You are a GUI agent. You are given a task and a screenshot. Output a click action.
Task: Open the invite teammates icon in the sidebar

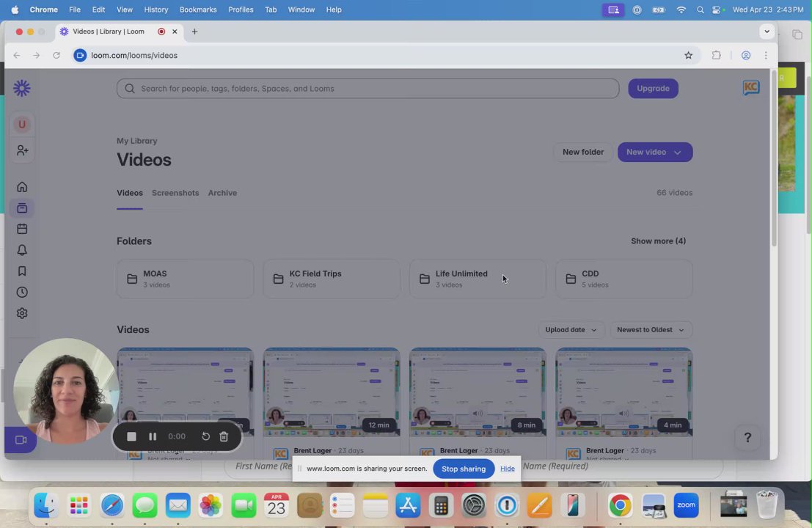(22, 150)
